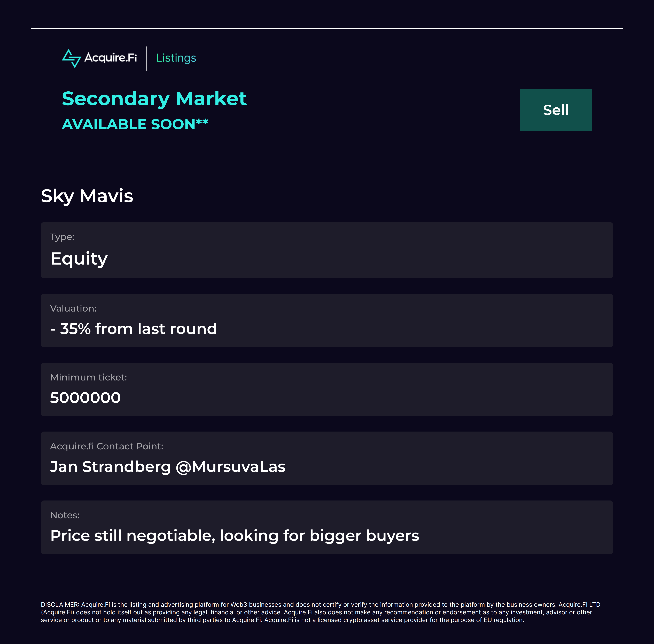
Task: Select the Sky Mavis listing title
Action: [x=87, y=196]
